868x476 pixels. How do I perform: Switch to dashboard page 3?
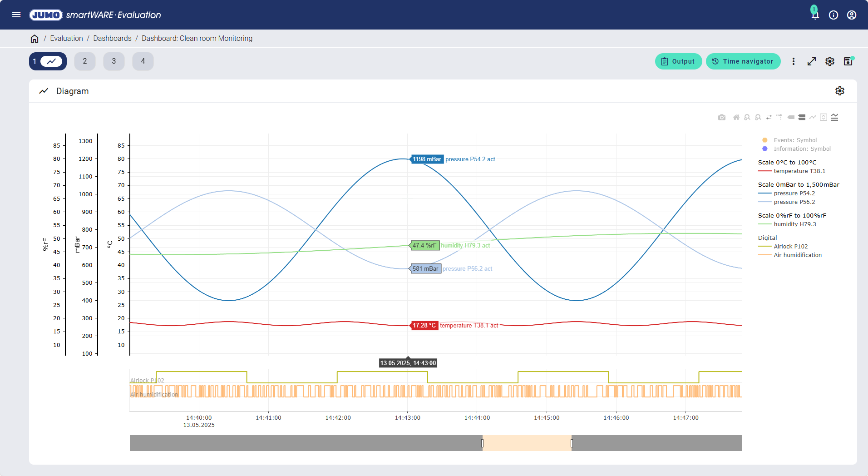point(113,61)
